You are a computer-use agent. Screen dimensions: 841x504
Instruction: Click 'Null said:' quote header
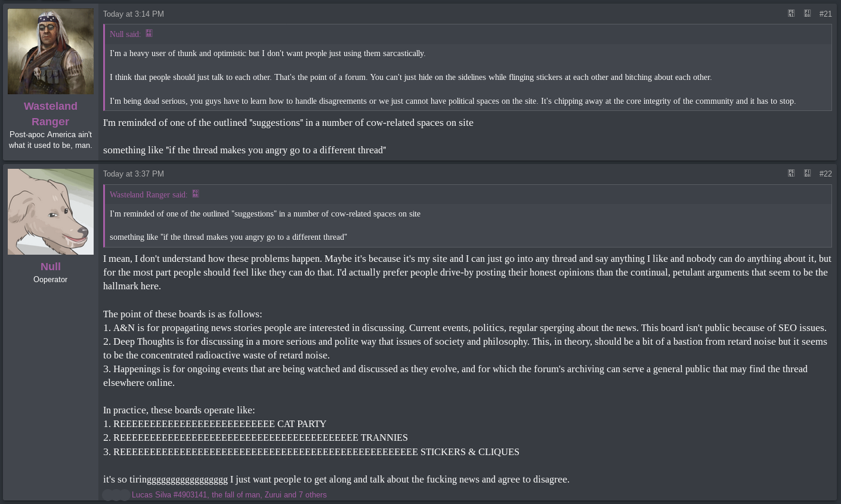click(x=125, y=34)
